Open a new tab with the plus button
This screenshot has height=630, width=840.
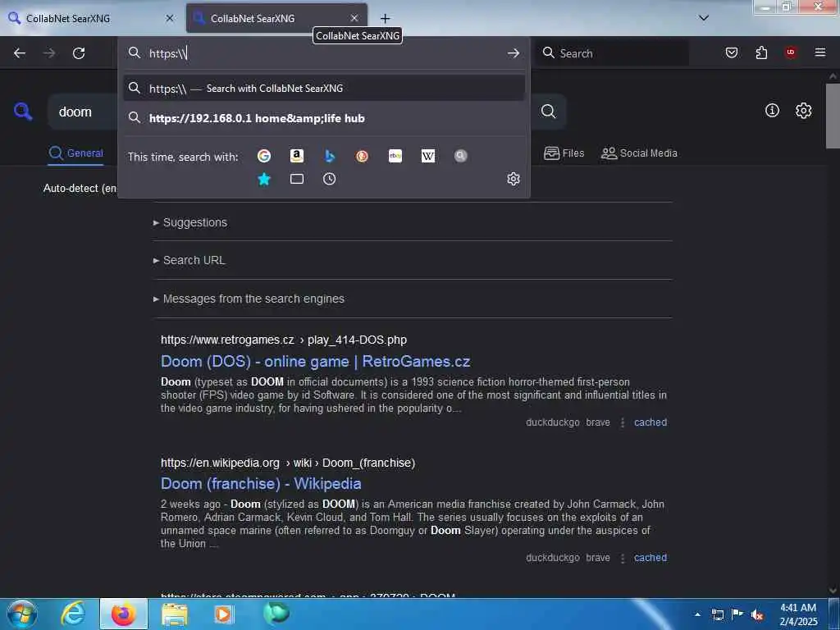[x=386, y=18]
